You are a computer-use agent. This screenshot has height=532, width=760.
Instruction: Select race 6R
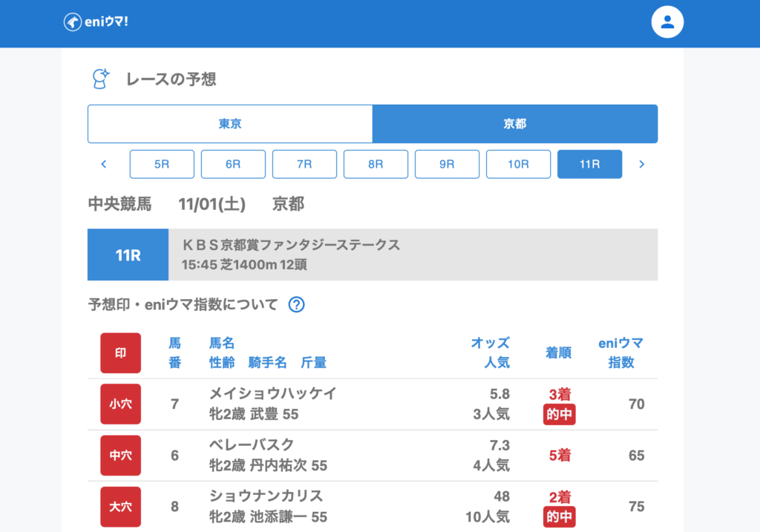point(233,164)
